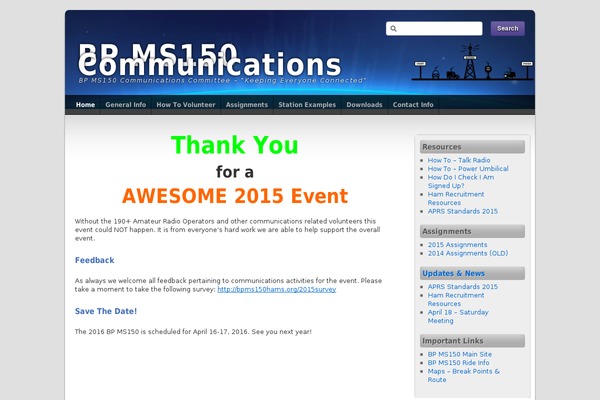The image size is (600, 400).
Task: Click the magnifier icon in search box
Action: [393, 28]
